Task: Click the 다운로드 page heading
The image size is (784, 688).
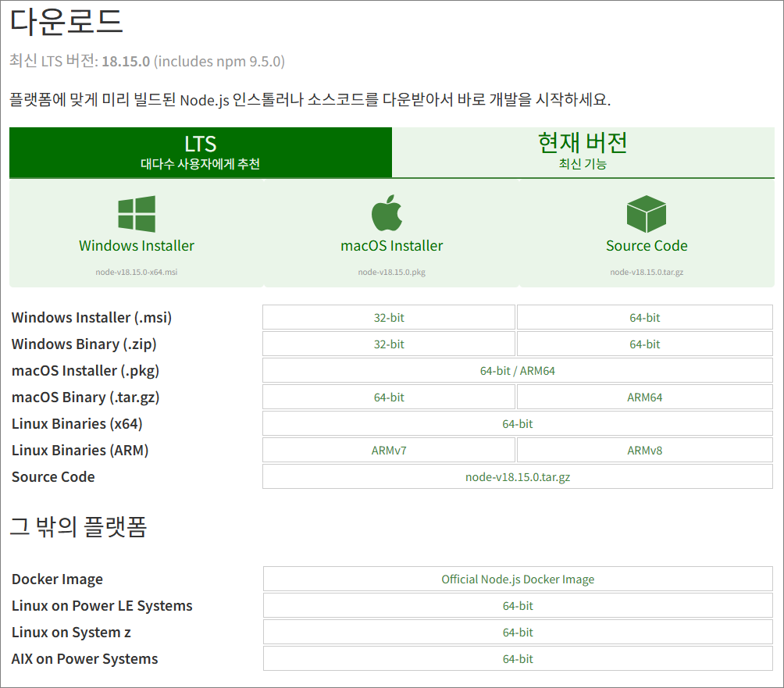Action: (66, 22)
